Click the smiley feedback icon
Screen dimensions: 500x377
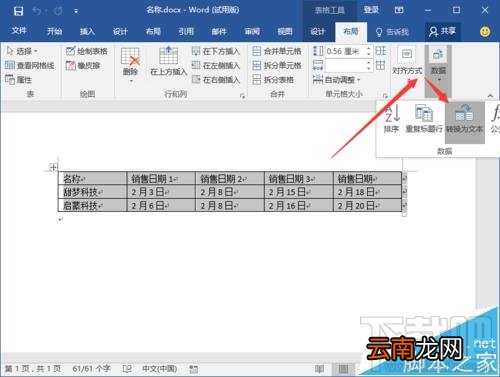pos(485,32)
